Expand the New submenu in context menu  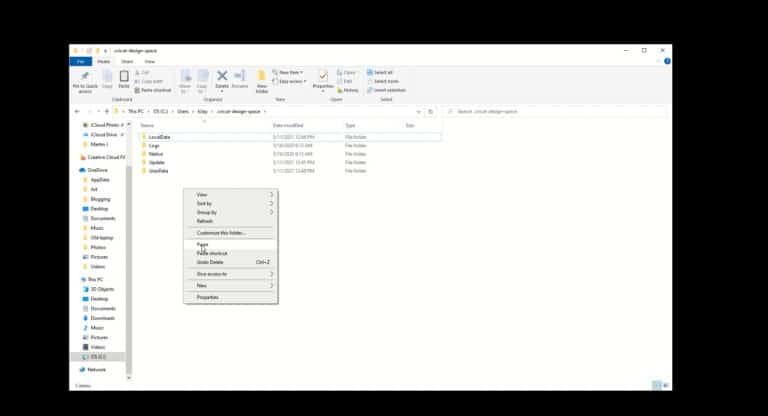tap(230, 285)
